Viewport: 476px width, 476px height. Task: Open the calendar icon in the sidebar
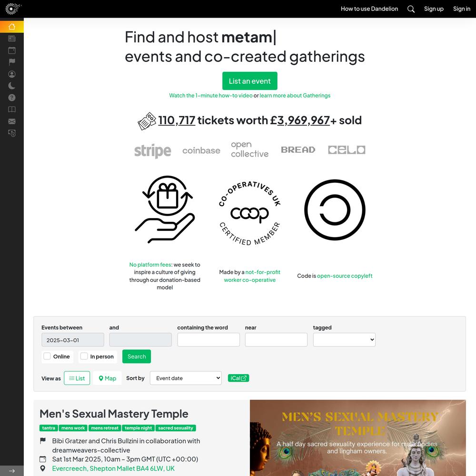point(12,50)
